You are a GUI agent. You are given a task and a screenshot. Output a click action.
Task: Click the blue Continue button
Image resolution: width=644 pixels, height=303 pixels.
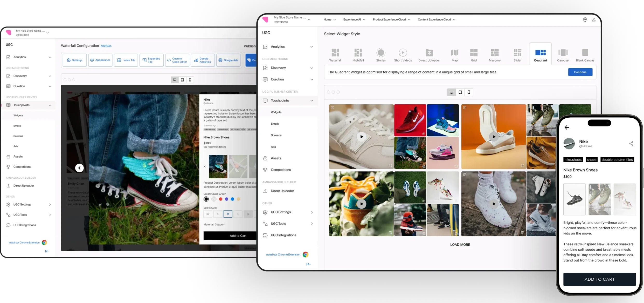click(x=580, y=72)
